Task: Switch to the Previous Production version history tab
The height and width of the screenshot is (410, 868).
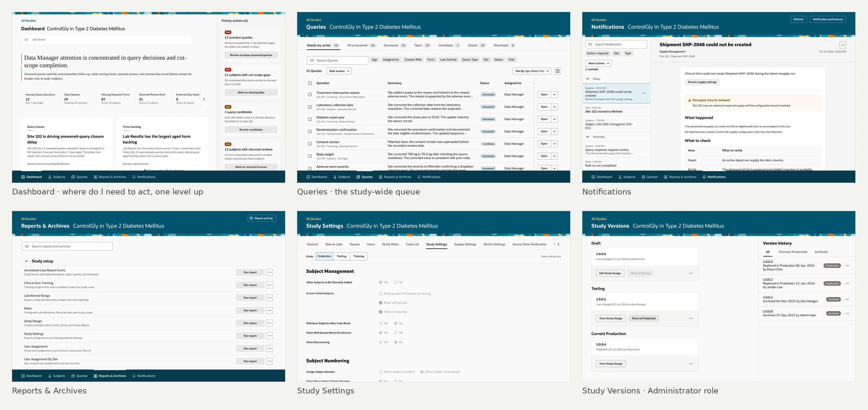Action: (x=793, y=252)
